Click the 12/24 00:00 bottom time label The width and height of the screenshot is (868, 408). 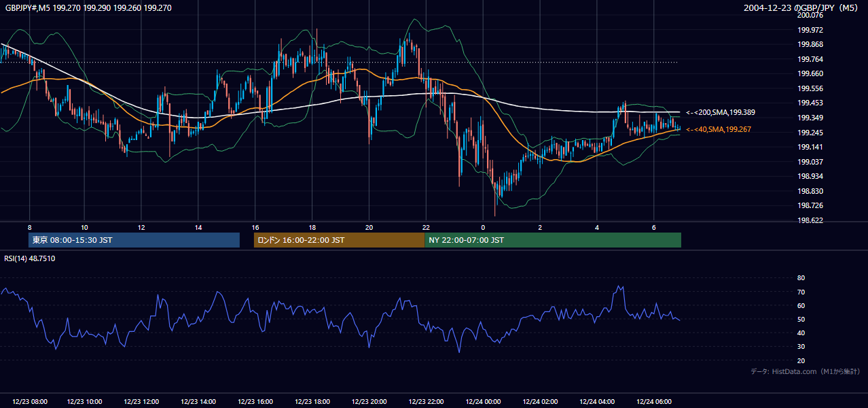pos(484,401)
